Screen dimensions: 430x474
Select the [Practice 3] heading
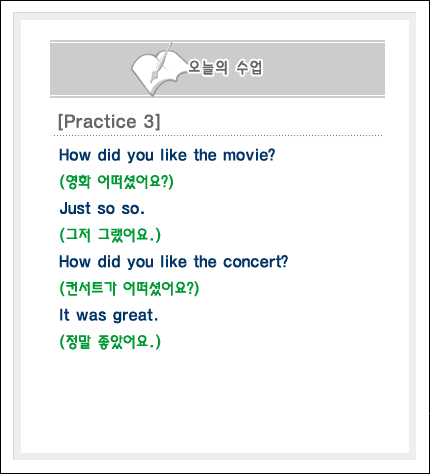(x=109, y=121)
